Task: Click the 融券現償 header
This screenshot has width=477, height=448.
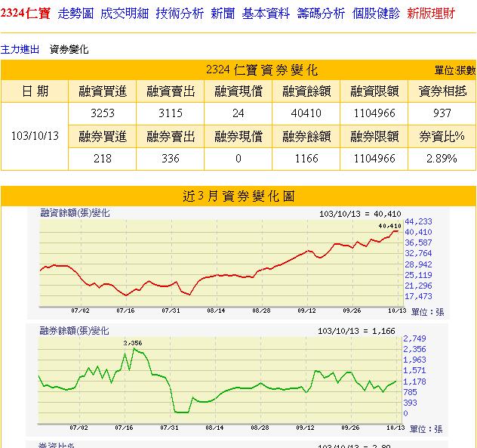Action: [238, 137]
